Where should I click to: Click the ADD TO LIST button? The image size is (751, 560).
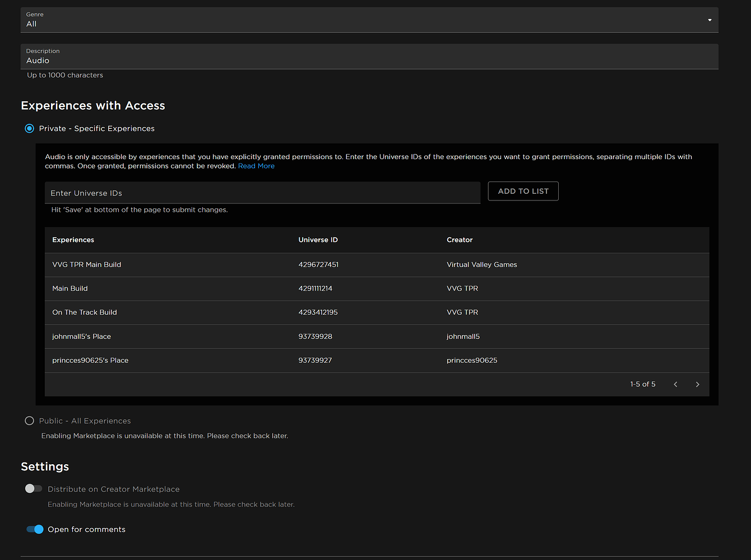click(523, 191)
